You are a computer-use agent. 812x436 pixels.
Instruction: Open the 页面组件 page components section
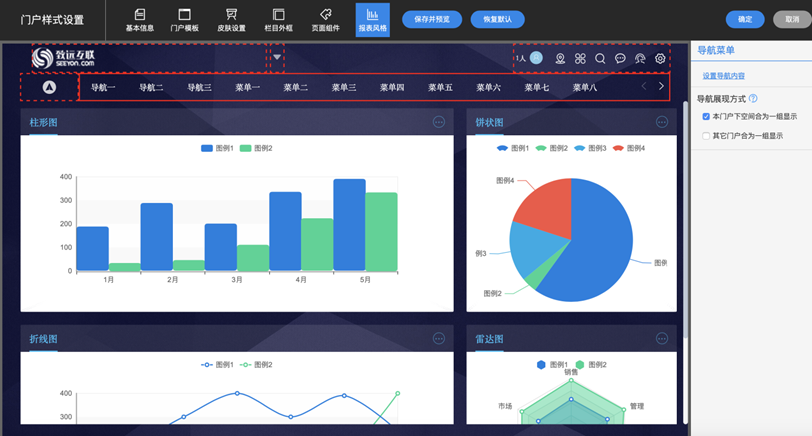[x=325, y=19]
